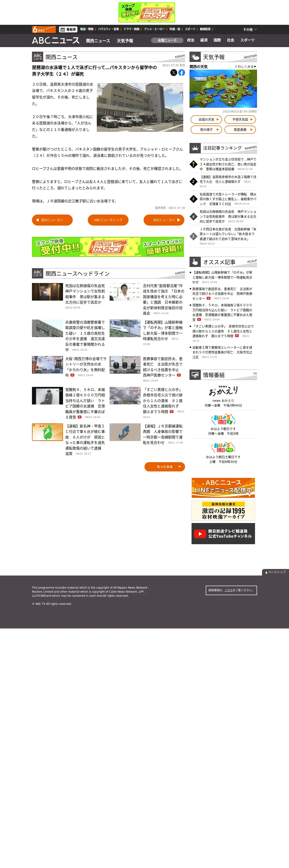Open the おはよう朝日です program logo

223,420
